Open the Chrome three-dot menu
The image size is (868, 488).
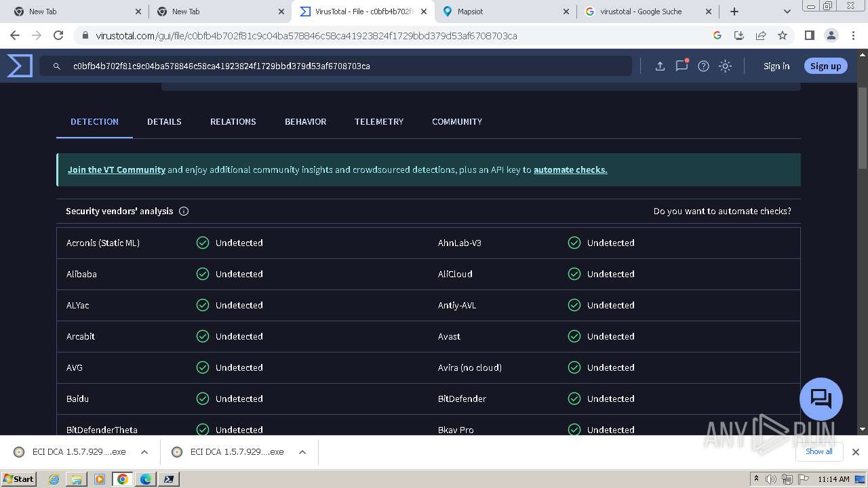[853, 35]
